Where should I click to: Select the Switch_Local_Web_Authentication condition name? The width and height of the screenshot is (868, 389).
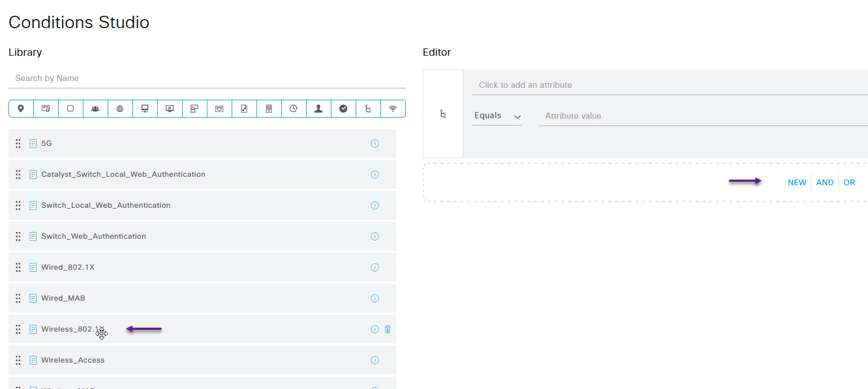click(106, 205)
